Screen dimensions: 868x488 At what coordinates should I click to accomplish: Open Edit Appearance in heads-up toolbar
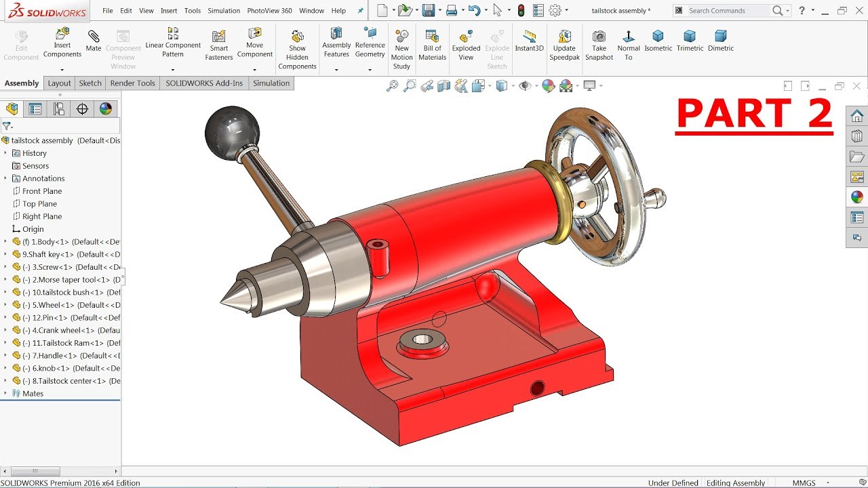tap(548, 85)
